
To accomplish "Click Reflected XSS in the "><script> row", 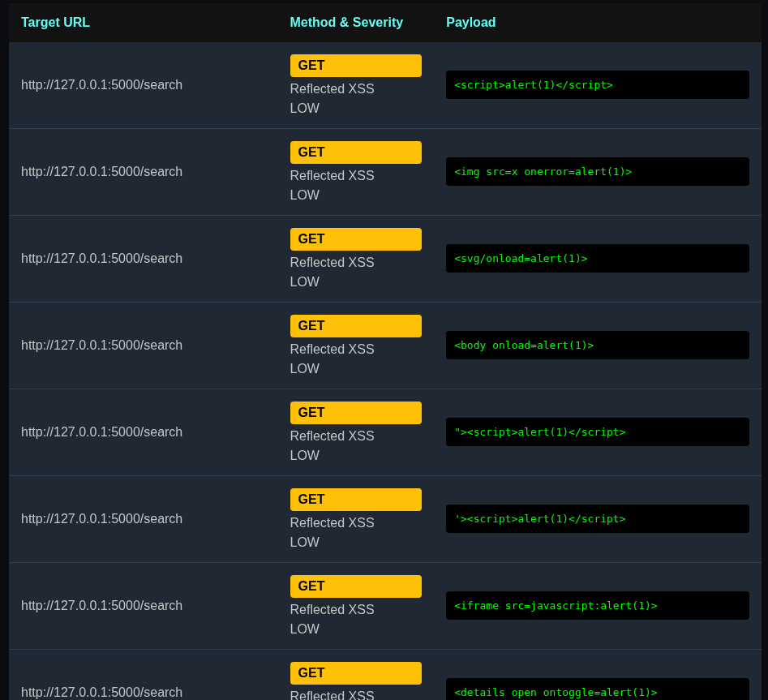I will (332, 436).
